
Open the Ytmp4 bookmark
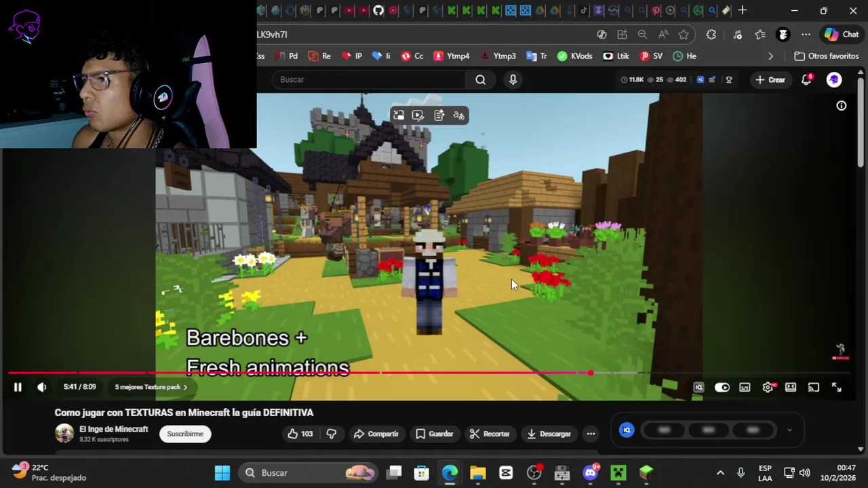click(451, 56)
